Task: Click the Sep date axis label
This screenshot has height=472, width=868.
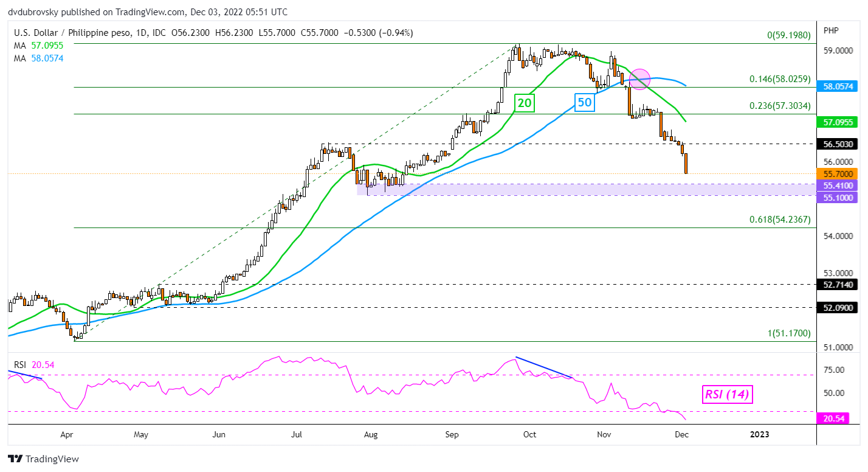Action: pos(452,434)
